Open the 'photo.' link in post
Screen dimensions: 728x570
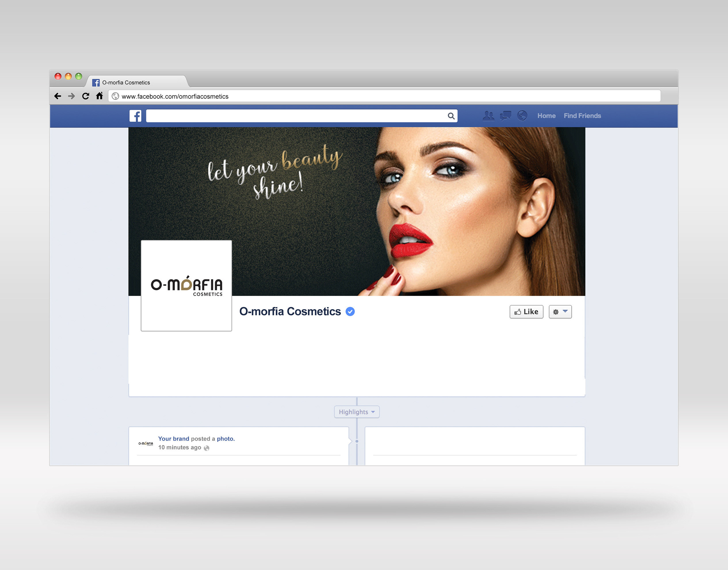click(226, 438)
